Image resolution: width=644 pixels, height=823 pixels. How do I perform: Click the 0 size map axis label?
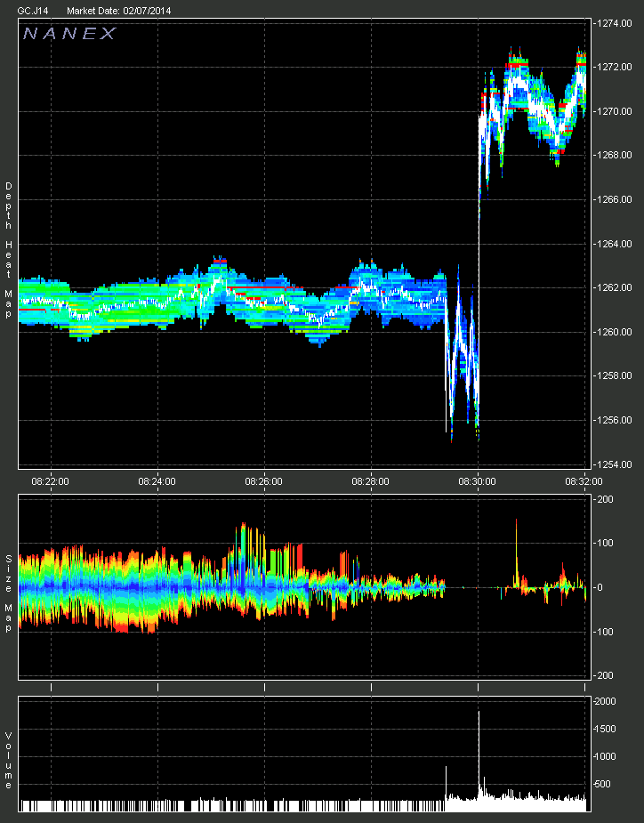pos(601,588)
